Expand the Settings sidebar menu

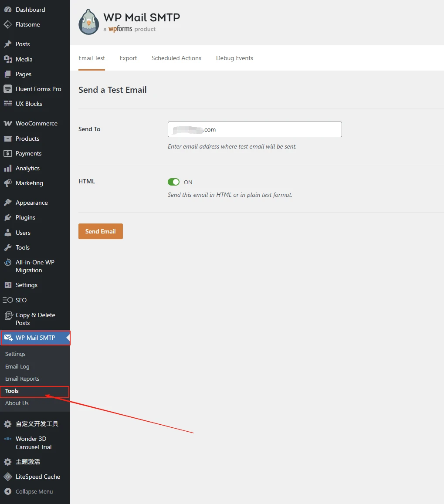point(26,285)
